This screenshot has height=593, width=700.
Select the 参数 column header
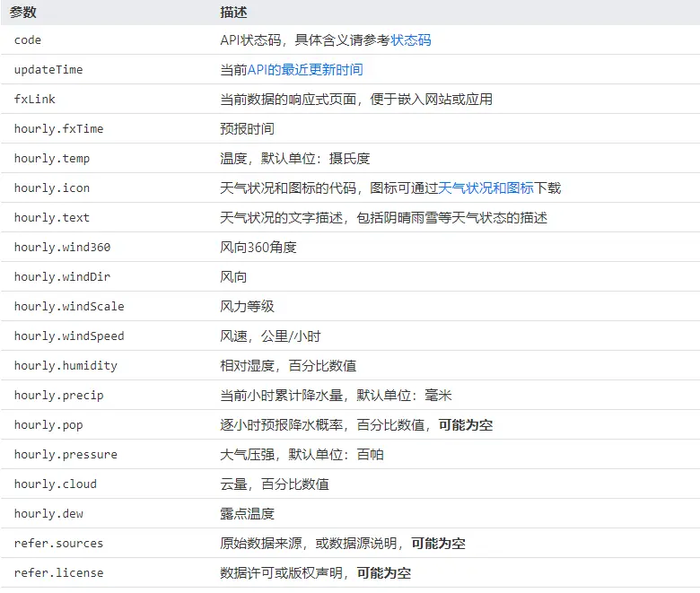point(22,12)
